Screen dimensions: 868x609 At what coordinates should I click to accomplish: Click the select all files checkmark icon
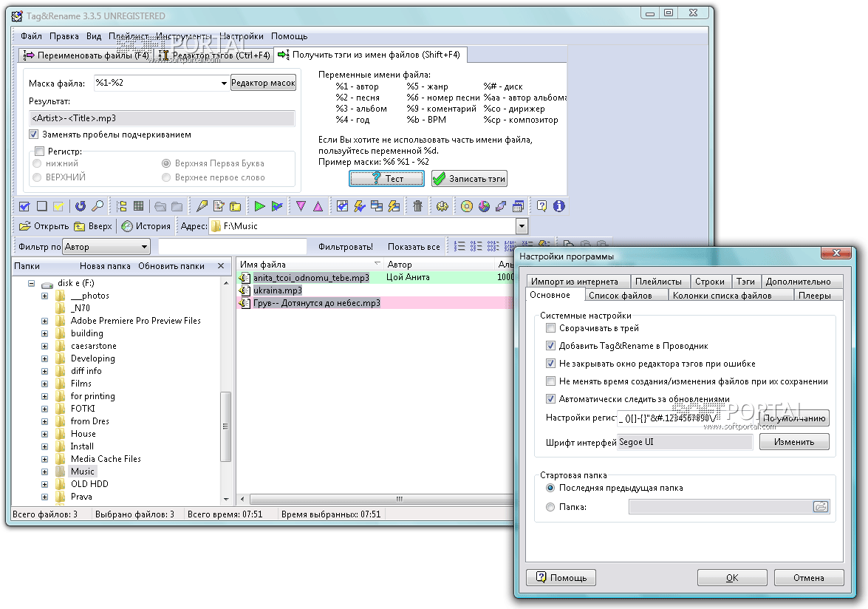click(x=24, y=206)
